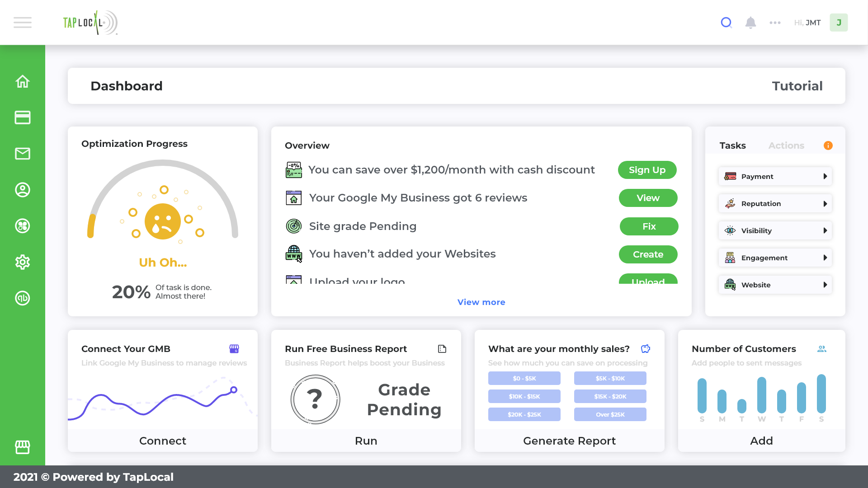Select the $20K - $25K sales option
The image size is (868, 488).
coord(524,414)
